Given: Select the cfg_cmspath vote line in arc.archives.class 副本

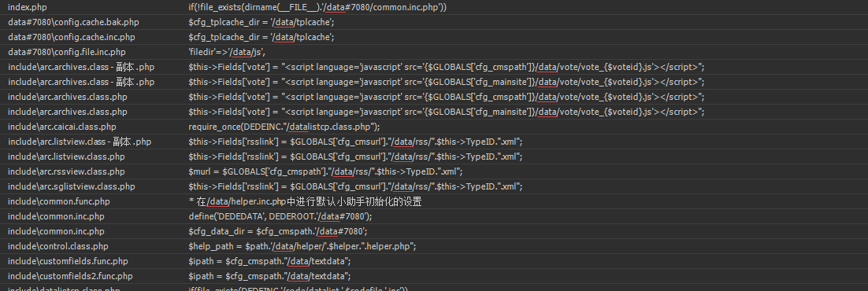Looking at the screenshot, I should (x=446, y=67).
